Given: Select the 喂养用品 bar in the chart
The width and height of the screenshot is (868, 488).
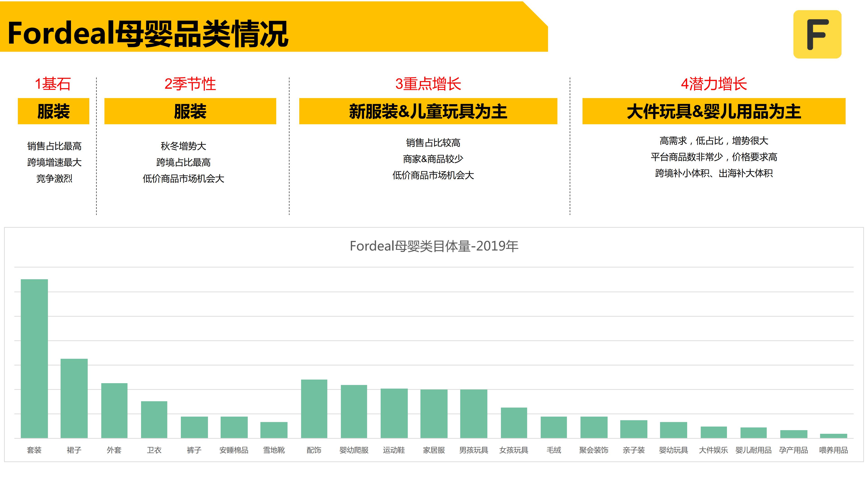Looking at the screenshot, I should click(833, 436).
